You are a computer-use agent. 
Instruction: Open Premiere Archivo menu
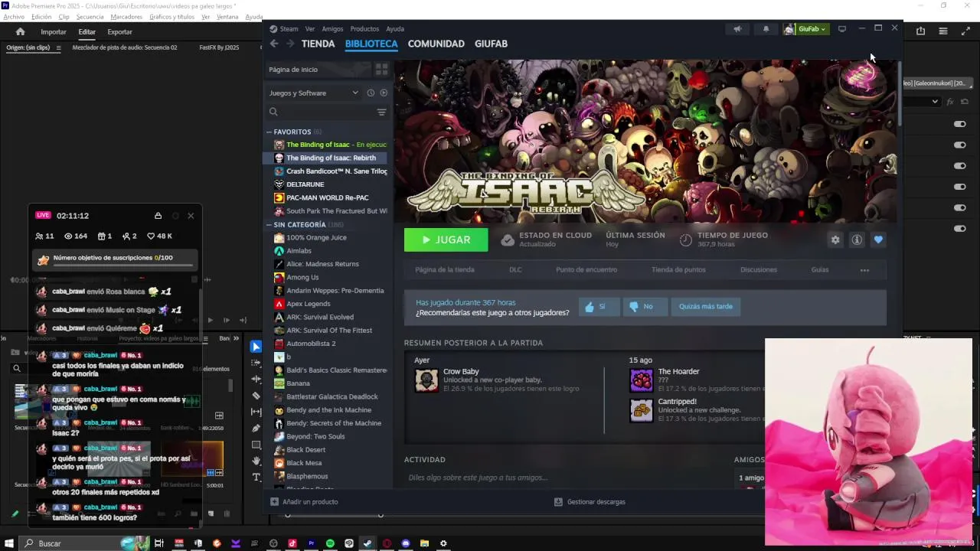14,17
